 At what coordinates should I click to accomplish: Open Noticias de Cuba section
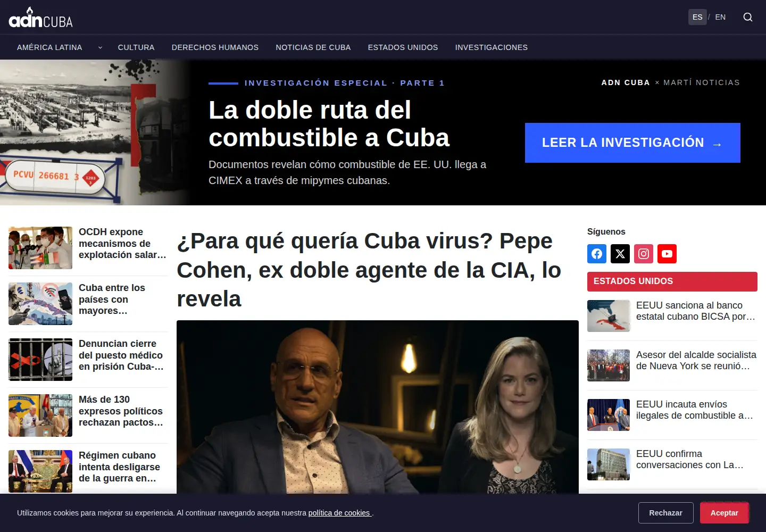[313, 47]
